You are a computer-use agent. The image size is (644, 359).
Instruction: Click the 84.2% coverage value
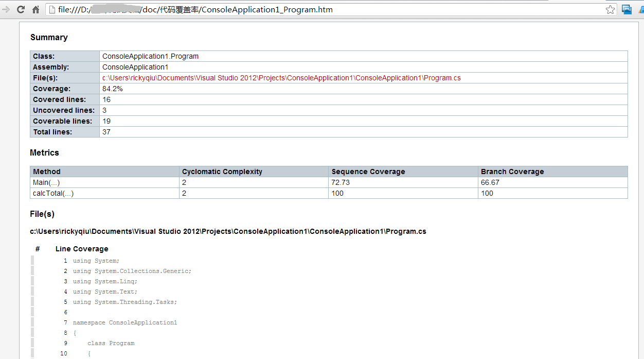tap(112, 89)
